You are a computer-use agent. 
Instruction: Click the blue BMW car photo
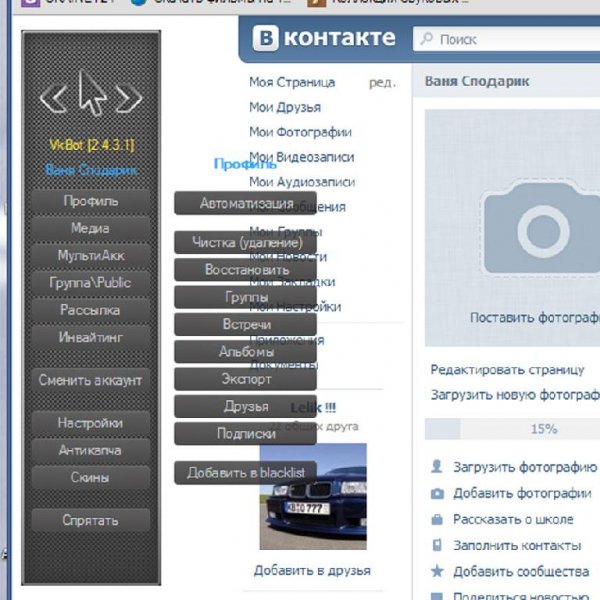coord(313,497)
